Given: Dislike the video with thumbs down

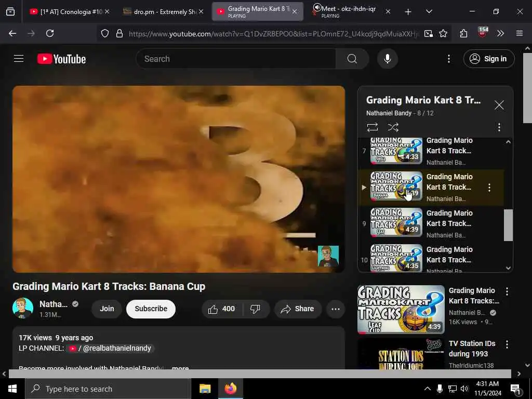Looking at the screenshot, I should pos(255,309).
